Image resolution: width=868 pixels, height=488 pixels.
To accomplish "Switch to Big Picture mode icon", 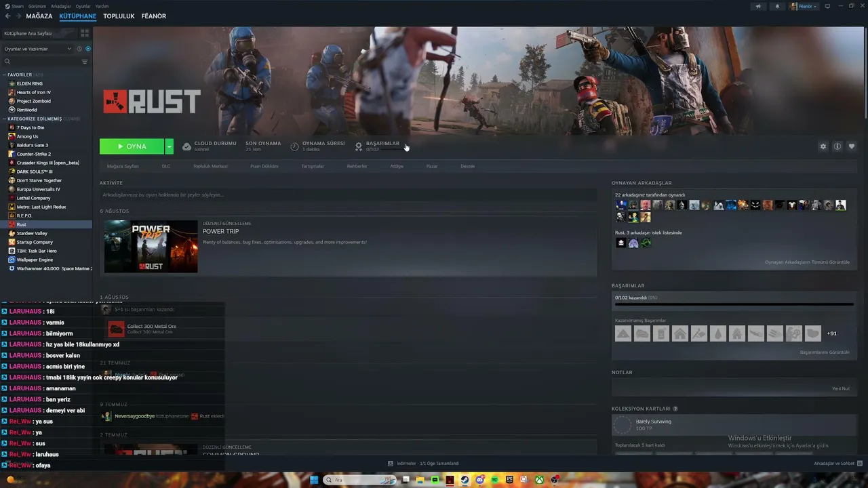I will point(827,6).
